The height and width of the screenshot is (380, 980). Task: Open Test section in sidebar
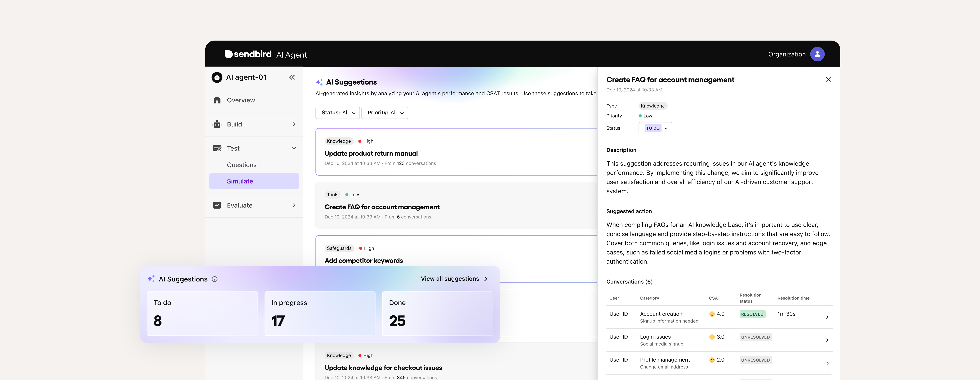[x=254, y=148]
